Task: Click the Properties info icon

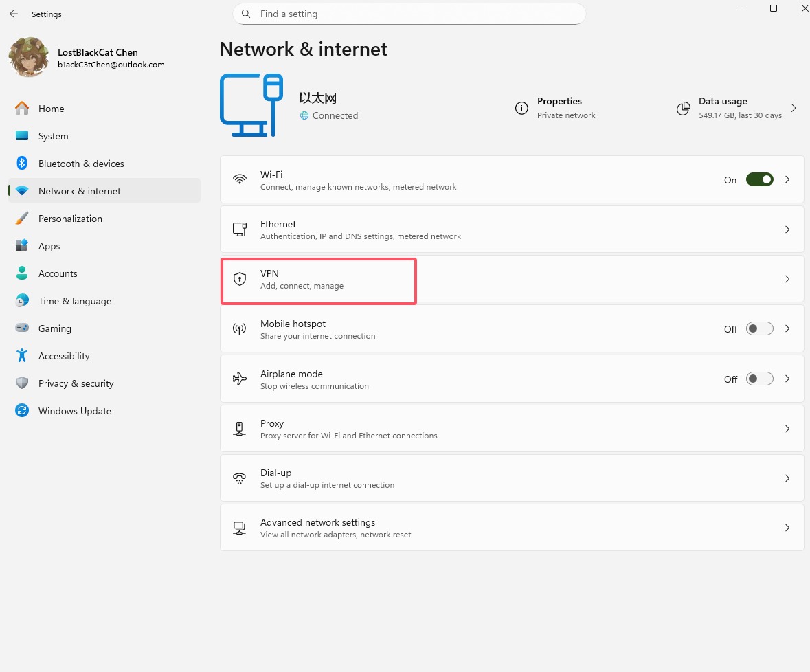Action: [521, 108]
